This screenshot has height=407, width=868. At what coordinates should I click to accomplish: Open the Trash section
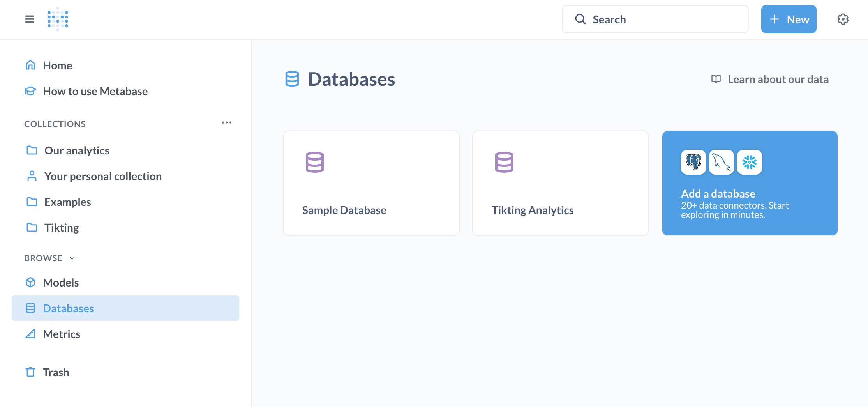click(x=56, y=372)
